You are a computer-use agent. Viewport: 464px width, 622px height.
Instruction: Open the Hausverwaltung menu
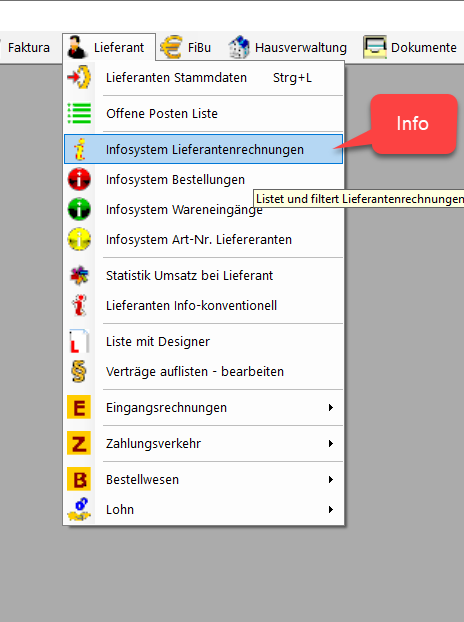click(287, 47)
